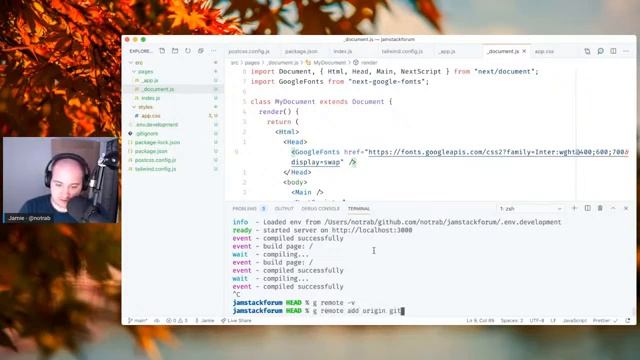Open the Google Fonts URL link in code

coord(498,152)
